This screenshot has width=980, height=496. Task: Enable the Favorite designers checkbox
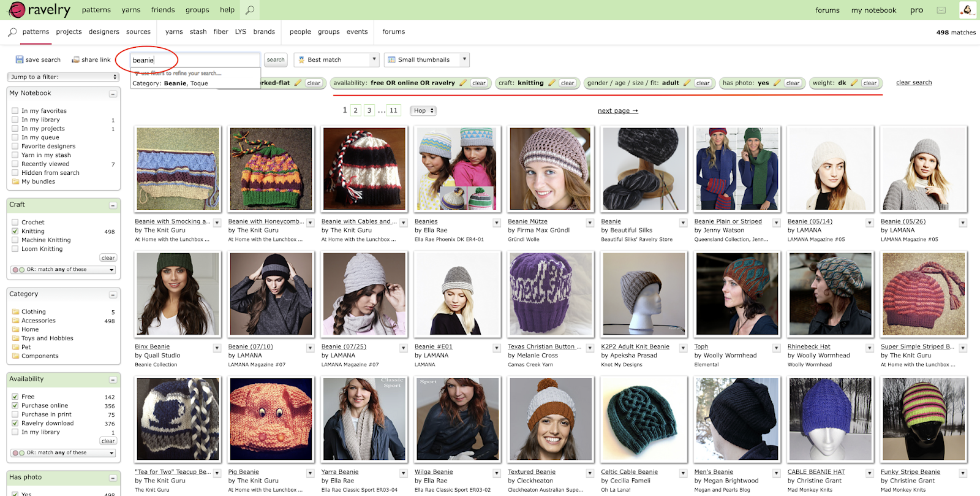(x=15, y=147)
